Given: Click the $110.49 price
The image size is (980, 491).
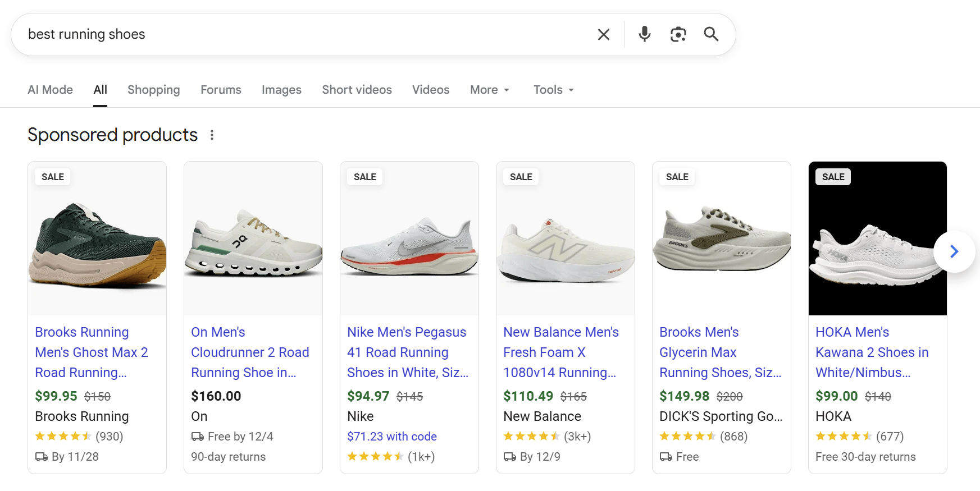Looking at the screenshot, I should coord(528,396).
